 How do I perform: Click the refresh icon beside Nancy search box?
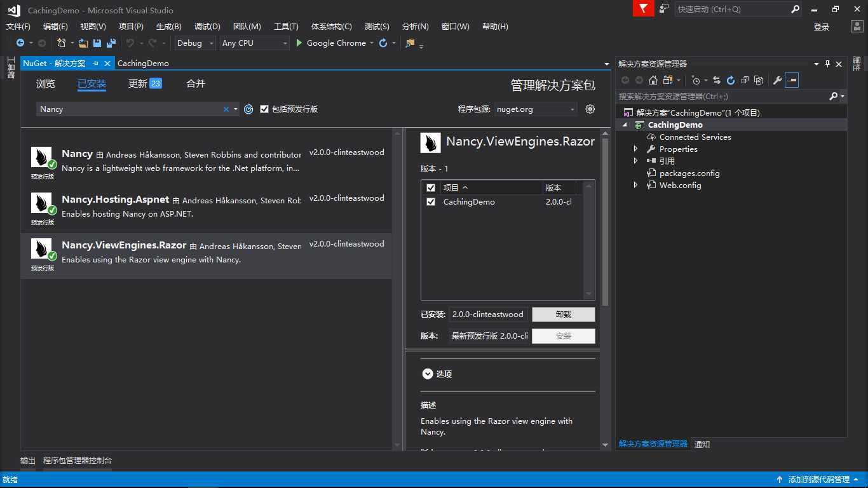248,109
